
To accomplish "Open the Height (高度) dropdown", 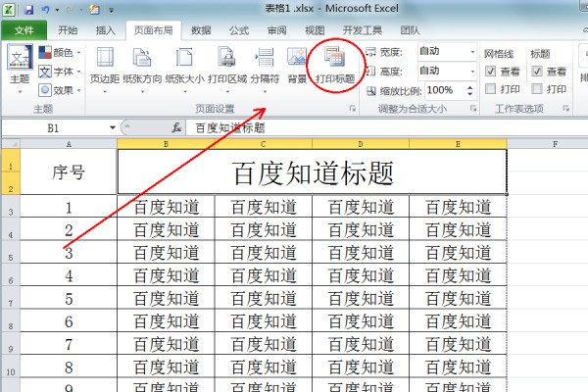I will pos(472,71).
